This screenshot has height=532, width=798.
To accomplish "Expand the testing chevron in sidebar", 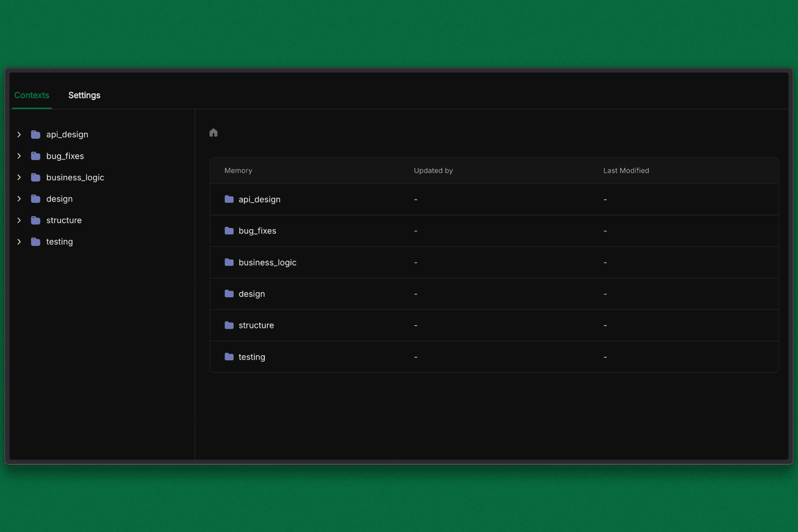I will pyautogui.click(x=19, y=242).
